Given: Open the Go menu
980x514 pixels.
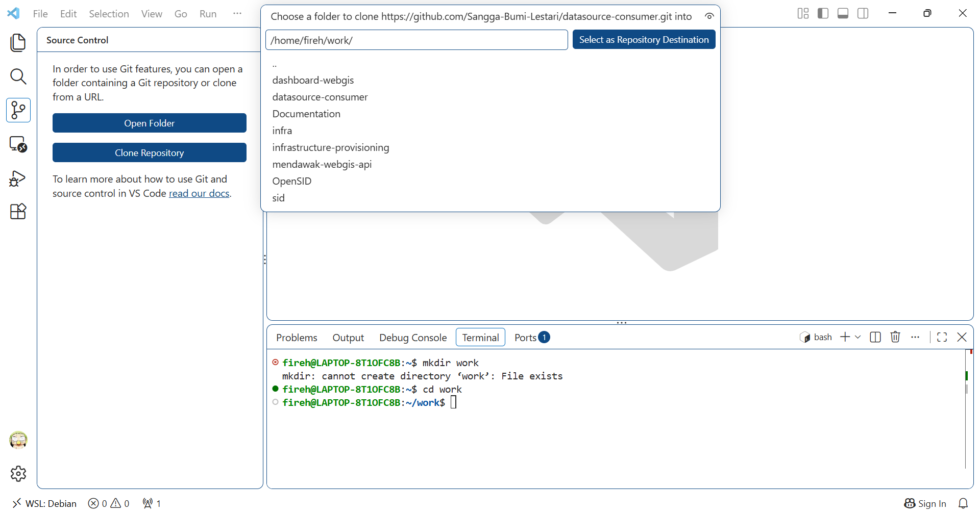Looking at the screenshot, I should click(x=181, y=14).
